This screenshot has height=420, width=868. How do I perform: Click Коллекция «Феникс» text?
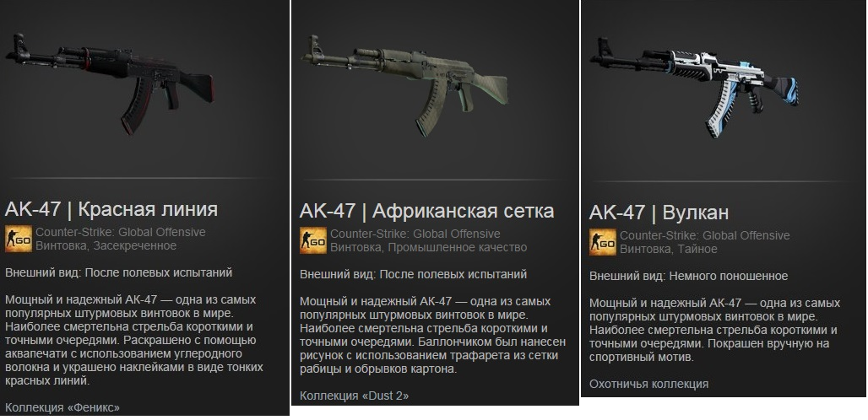(x=62, y=408)
